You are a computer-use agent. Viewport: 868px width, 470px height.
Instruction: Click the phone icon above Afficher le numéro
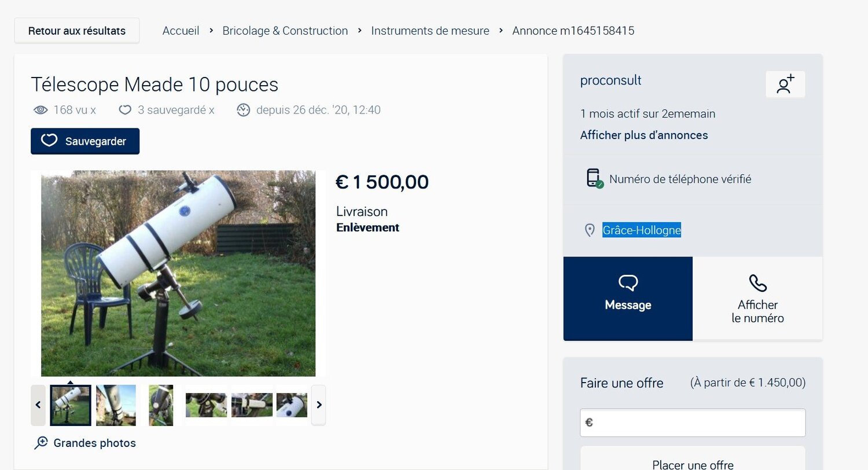point(757,283)
